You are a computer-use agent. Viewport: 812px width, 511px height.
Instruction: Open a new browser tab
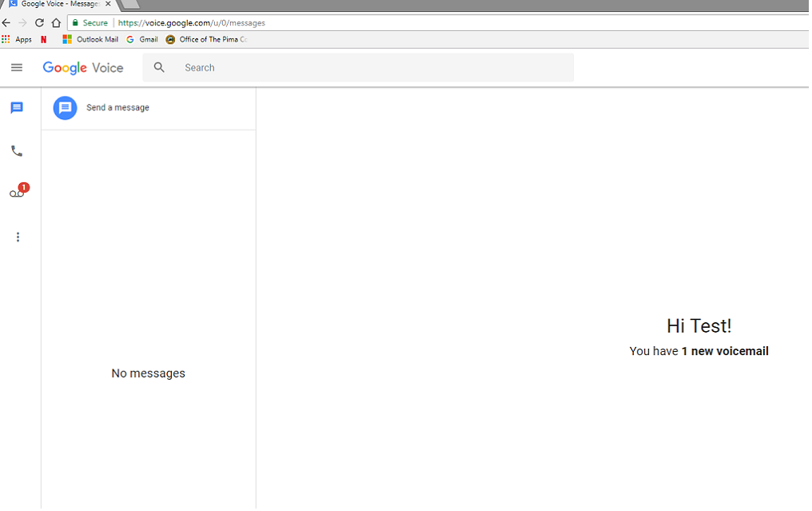130,4
